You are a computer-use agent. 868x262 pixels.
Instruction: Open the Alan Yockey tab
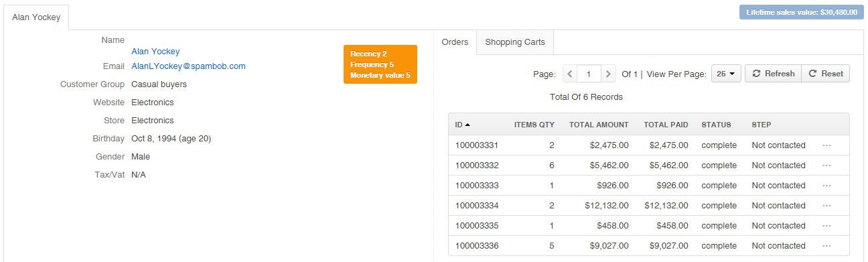click(36, 17)
